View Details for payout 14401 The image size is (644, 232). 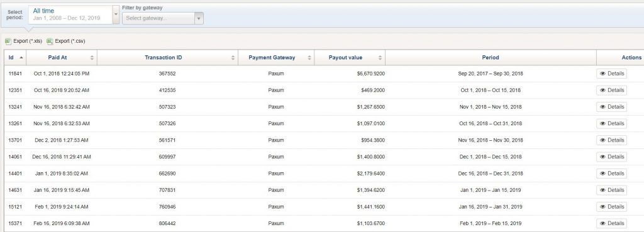[611, 174]
